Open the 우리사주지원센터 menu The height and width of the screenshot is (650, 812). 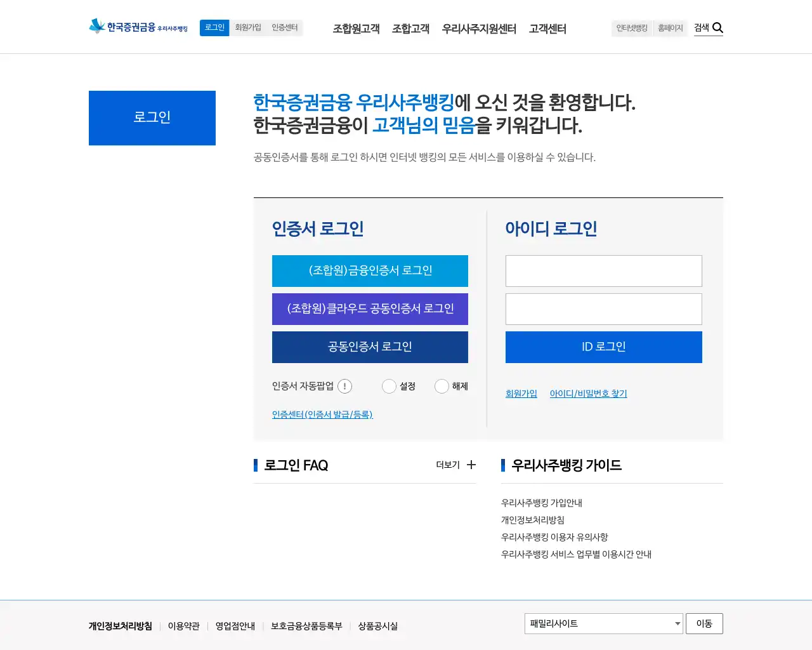coord(479,29)
